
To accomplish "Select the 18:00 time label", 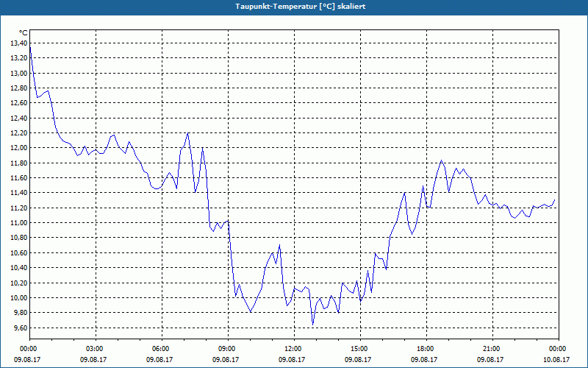I will pyautogui.click(x=426, y=349).
